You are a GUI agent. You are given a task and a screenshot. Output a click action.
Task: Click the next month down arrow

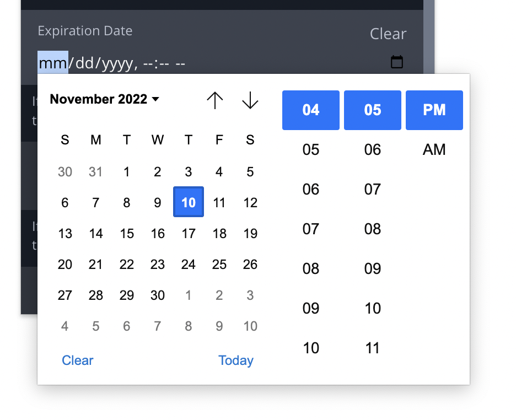[x=250, y=100]
